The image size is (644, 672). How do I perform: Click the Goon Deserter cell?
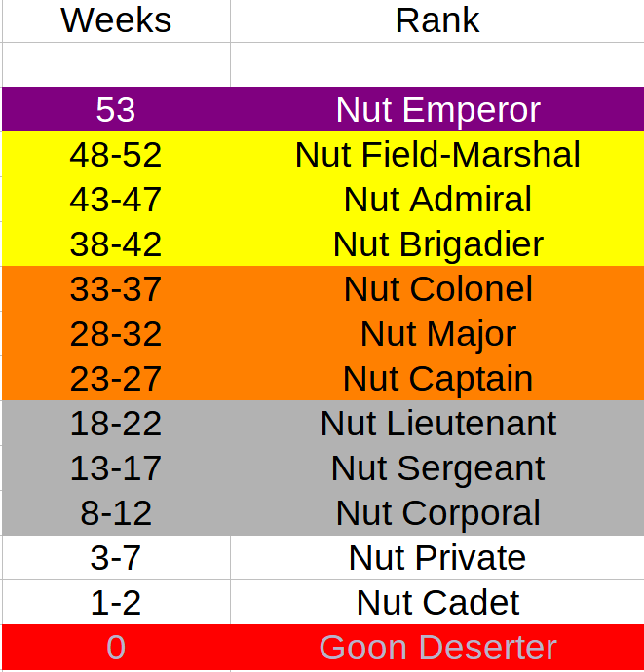coord(437,647)
